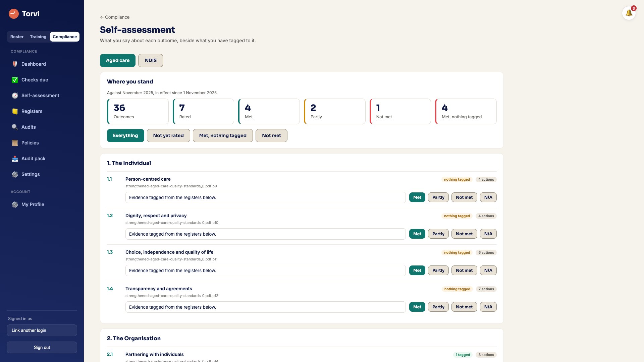Click the Torvi logo icon
Viewport: 644px width, 362px height.
pyautogui.click(x=14, y=14)
